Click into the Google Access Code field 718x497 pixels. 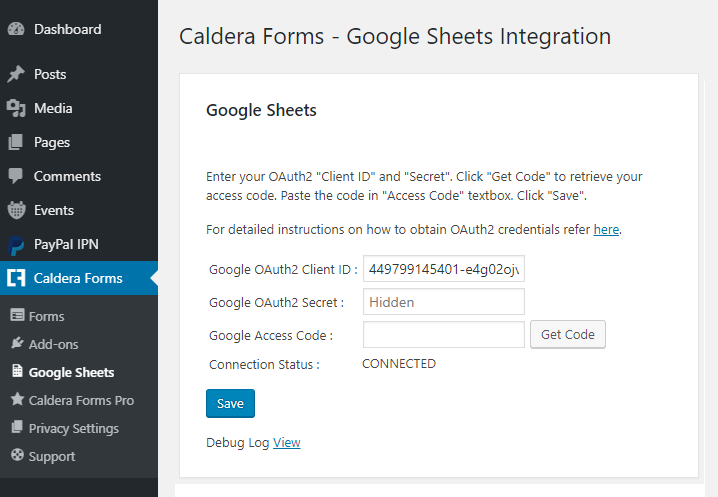444,335
